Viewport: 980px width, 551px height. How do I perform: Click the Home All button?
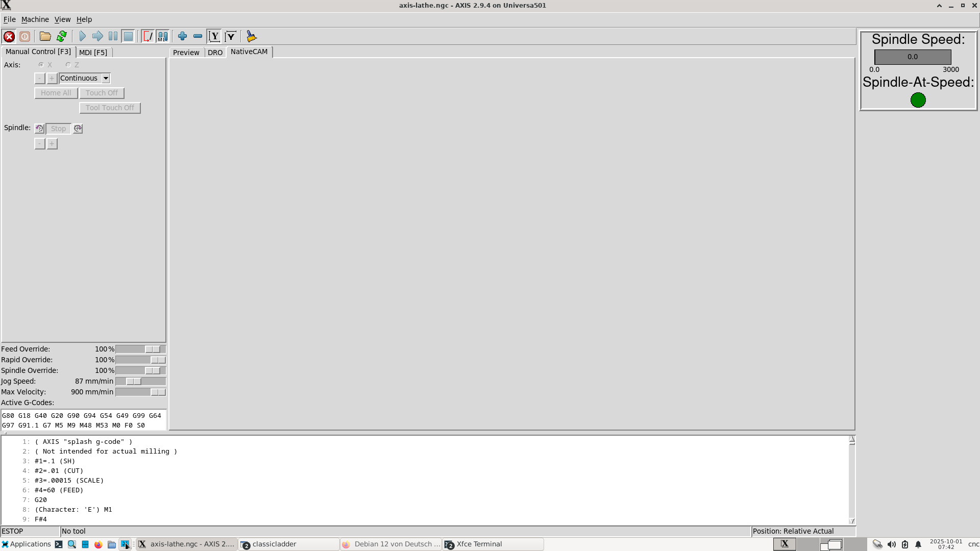[56, 93]
